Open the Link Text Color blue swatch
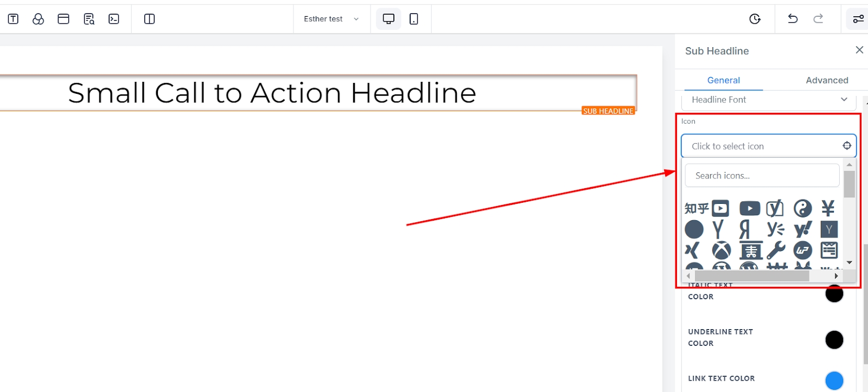The width and height of the screenshot is (868, 392). (834, 381)
